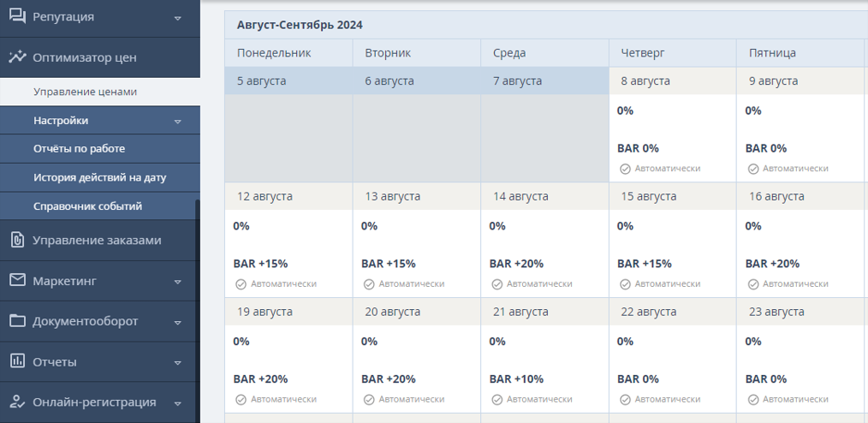Click the Маркетинг envelope icon
The height and width of the screenshot is (423, 868).
pyautogui.click(x=18, y=280)
